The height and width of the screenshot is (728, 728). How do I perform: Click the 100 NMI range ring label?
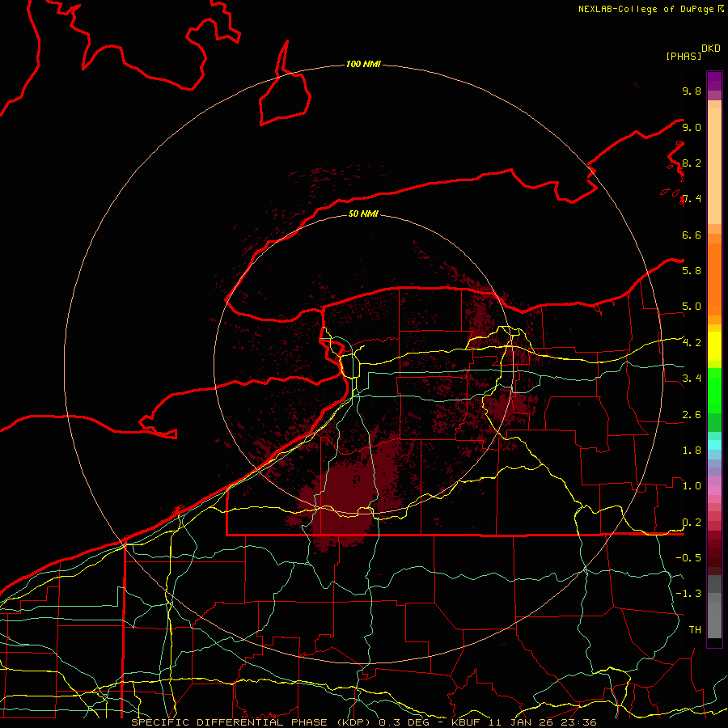coord(363,64)
